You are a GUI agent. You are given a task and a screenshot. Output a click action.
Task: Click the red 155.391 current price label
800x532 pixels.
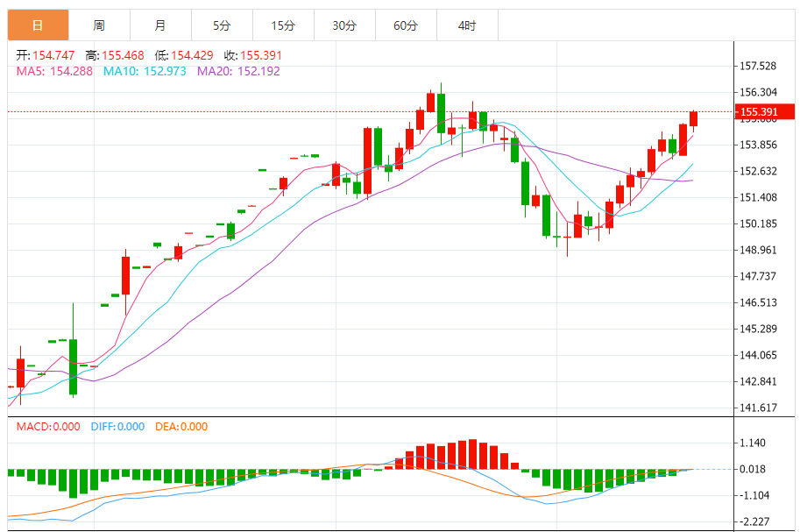click(765, 112)
